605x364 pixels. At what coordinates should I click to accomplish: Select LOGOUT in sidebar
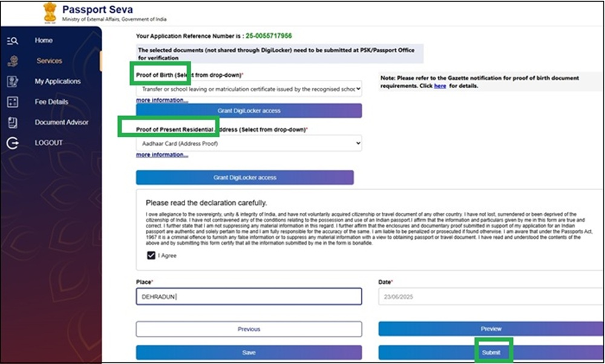[x=48, y=143]
